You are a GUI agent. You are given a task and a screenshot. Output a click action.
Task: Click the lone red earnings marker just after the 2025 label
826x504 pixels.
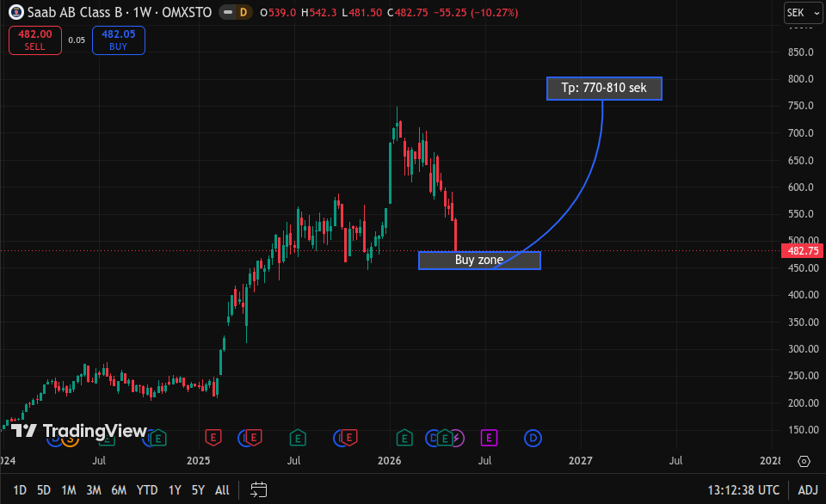[x=213, y=438]
